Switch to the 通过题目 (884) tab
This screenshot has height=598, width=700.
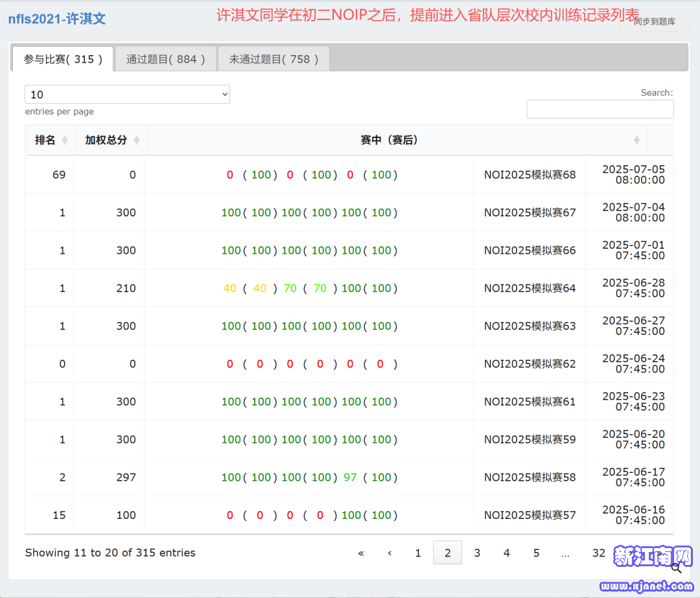(166, 59)
